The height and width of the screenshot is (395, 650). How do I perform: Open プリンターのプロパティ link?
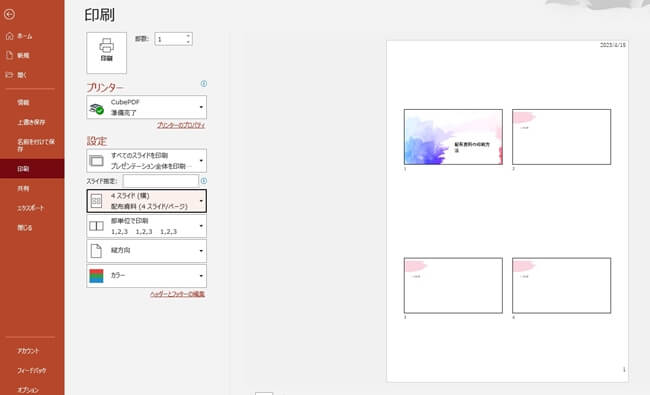pos(181,125)
